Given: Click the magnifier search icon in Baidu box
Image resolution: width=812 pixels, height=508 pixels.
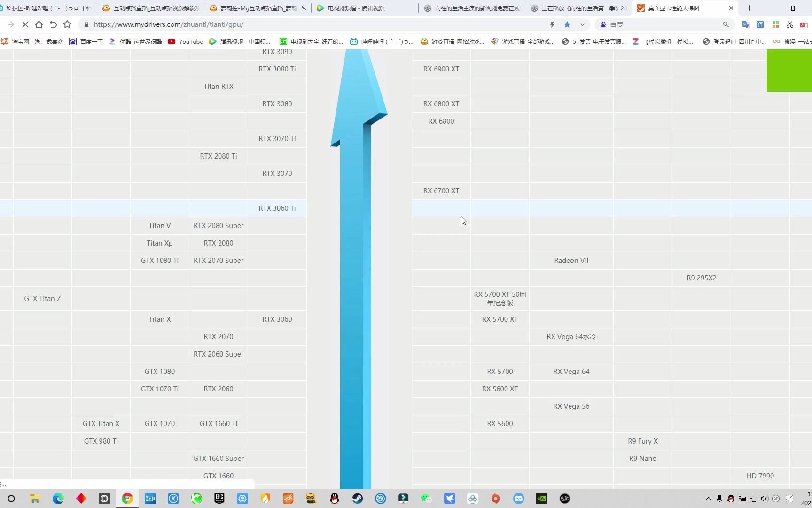Looking at the screenshot, I should (726, 24).
